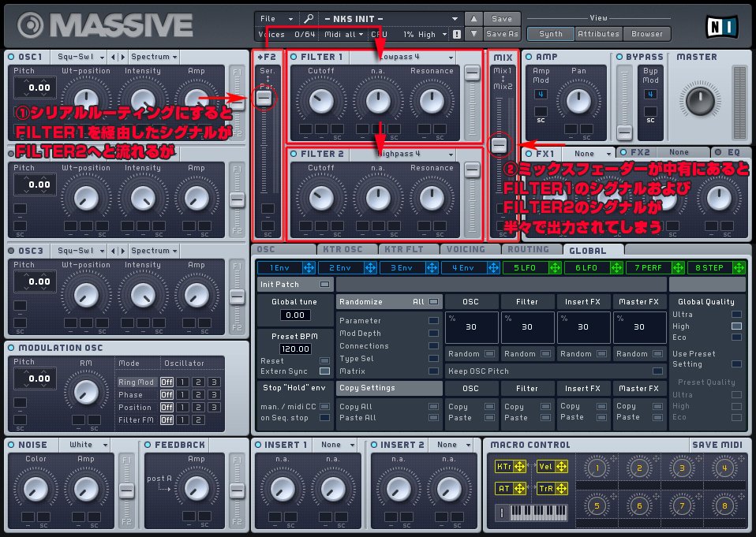This screenshot has width=756, height=537.
Task: Click the Vel macro crosshair handle
Action: pyautogui.click(x=561, y=466)
